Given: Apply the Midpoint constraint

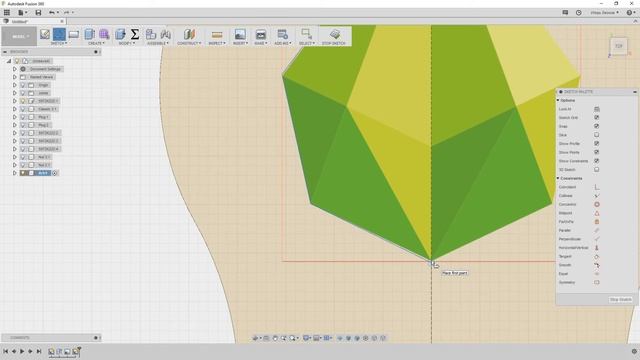Looking at the screenshot, I should click(596, 213).
